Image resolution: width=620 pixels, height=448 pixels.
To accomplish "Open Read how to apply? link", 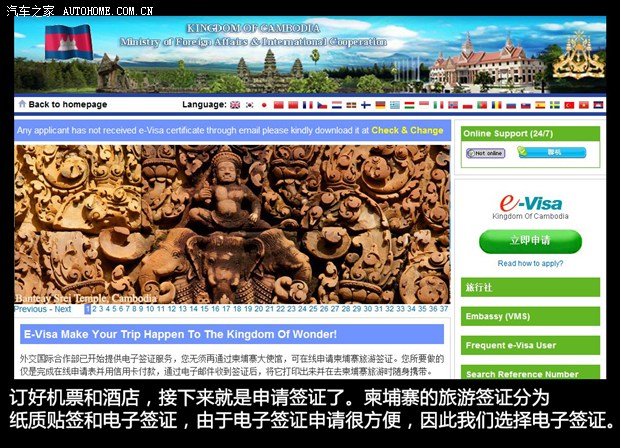I will coord(529,263).
